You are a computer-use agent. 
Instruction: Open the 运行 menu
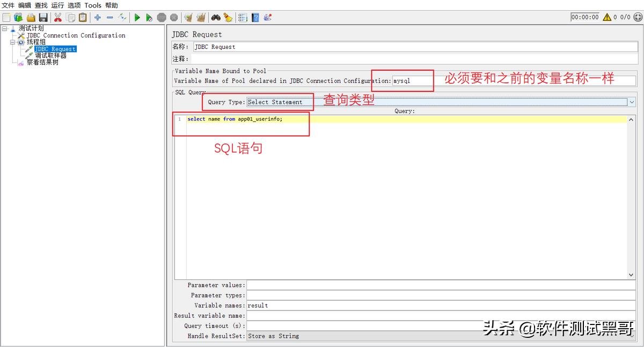click(x=57, y=5)
